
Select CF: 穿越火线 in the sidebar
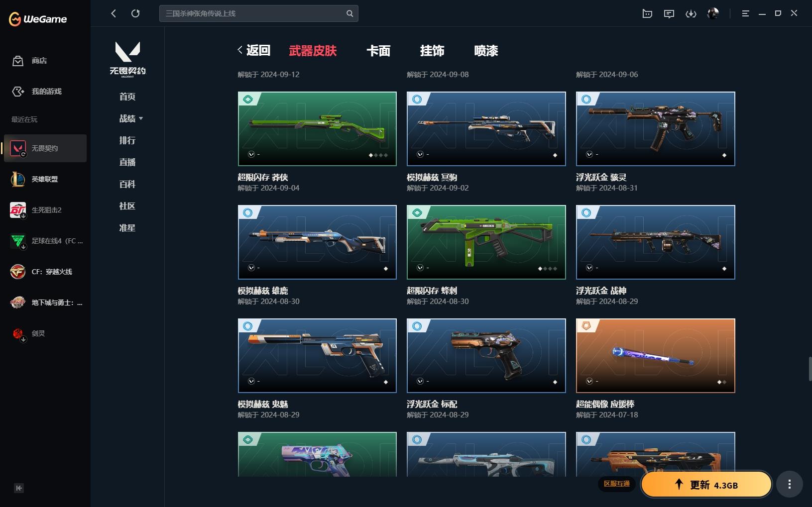pos(45,272)
